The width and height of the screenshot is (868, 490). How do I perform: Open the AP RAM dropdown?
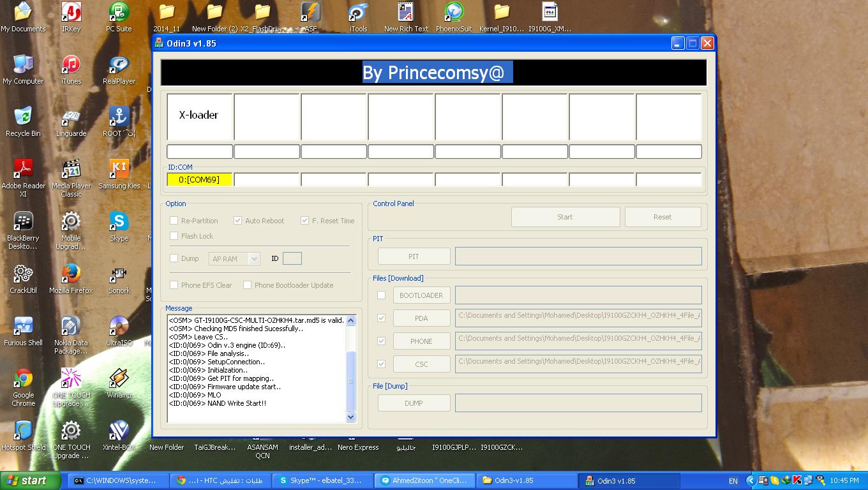click(x=234, y=258)
